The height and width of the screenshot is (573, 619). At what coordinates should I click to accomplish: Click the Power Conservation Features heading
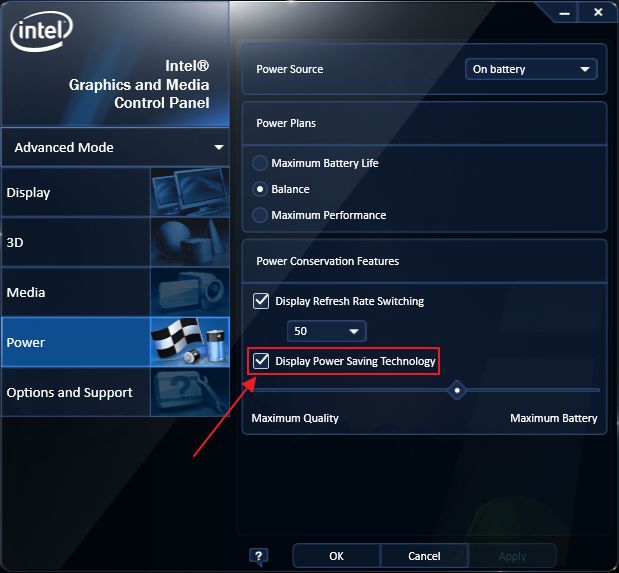click(x=328, y=261)
